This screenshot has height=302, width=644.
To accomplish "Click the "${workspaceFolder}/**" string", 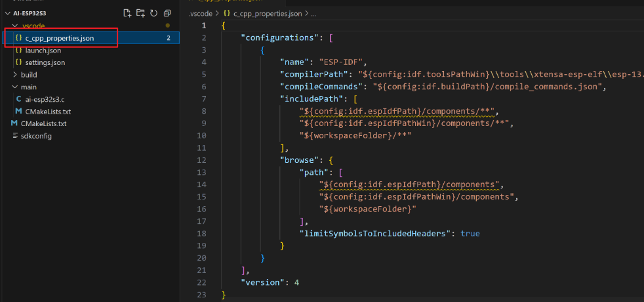I will click(x=355, y=136).
